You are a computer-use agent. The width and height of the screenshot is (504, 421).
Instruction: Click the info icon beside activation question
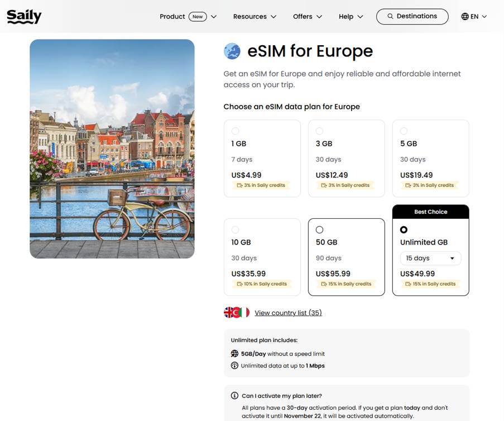tap(235, 396)
